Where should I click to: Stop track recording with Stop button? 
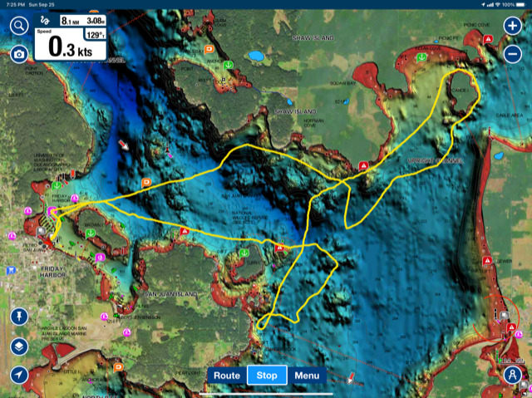(x=267, y=376)
